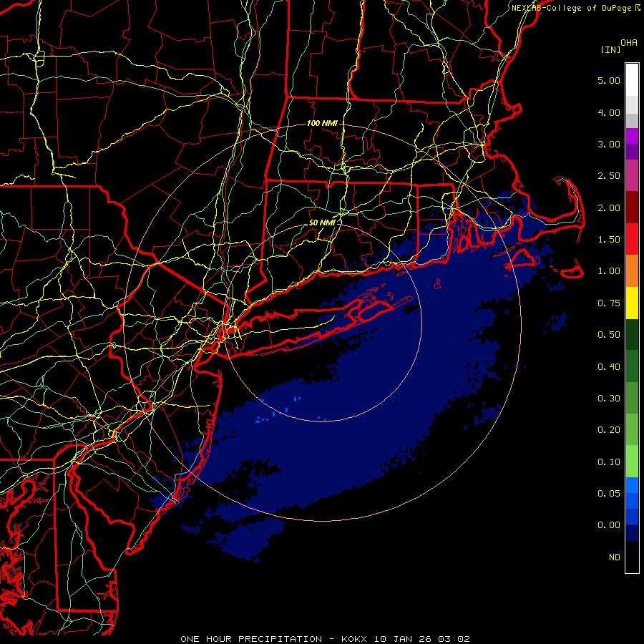This screenshot has width=644, height=644.
Task: Click the 1.50 legend value
Action: tap(609, 240)
